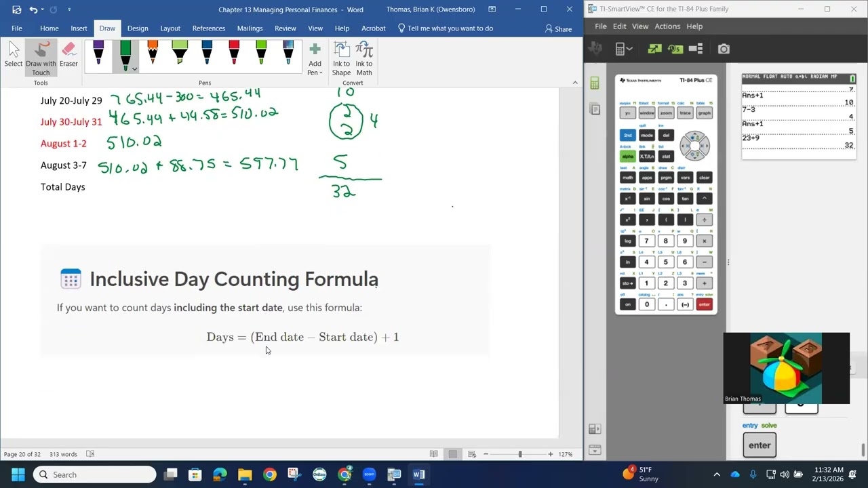868x488 pixels.
Task: Click the calculator graph key
Action: coord(704,113)
